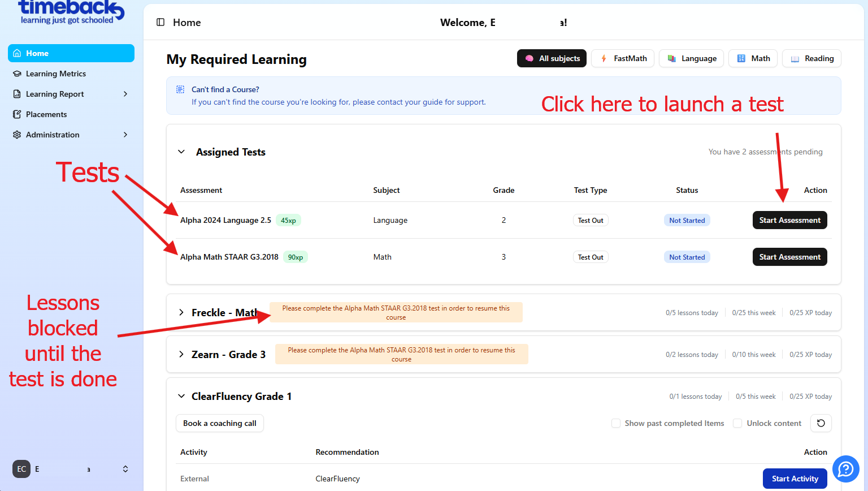
Task: Select the FastMath subject filter
Action: pyautogui.click(x=623, y=58)
